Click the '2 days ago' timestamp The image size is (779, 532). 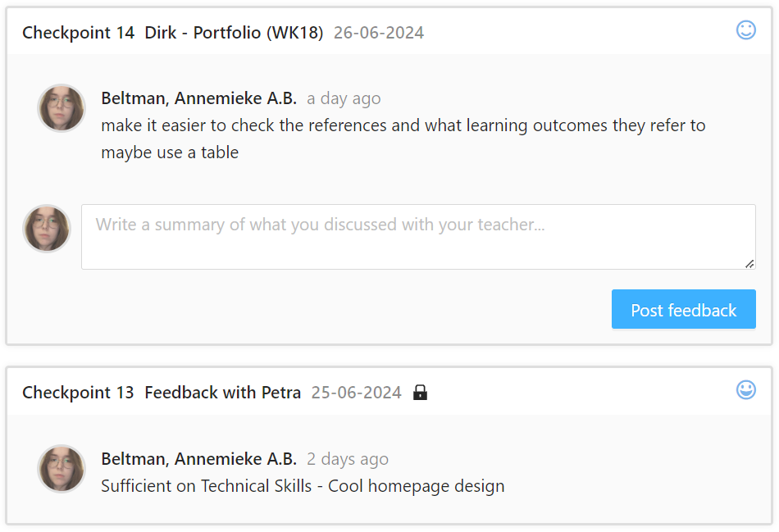pyautogui.click(x=348, y=459)
